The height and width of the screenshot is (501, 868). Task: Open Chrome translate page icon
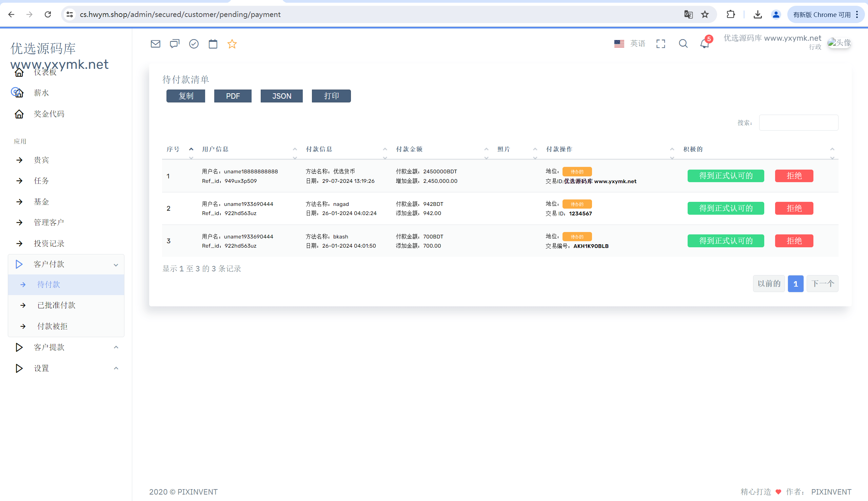tap(688, 15)
